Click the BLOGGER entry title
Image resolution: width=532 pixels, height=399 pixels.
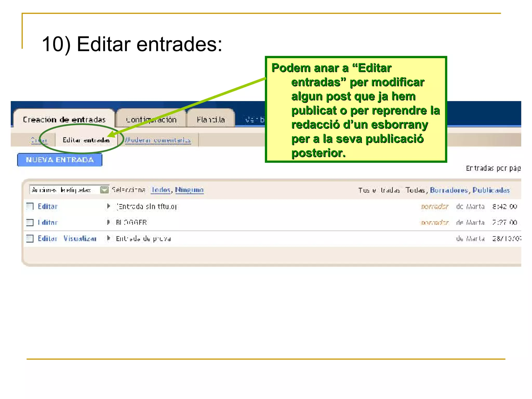click(131, 222)
